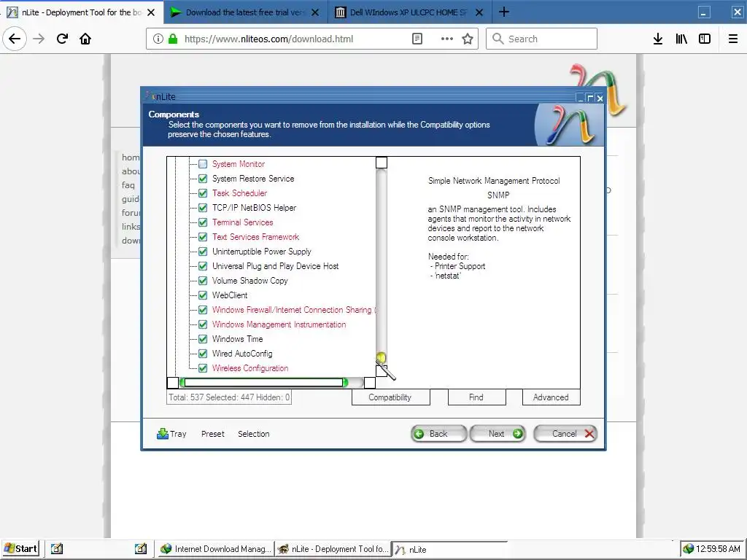Screen dimensions: 747x560
Task: Maximize the nLite dialog window
Action: [589, 98]
